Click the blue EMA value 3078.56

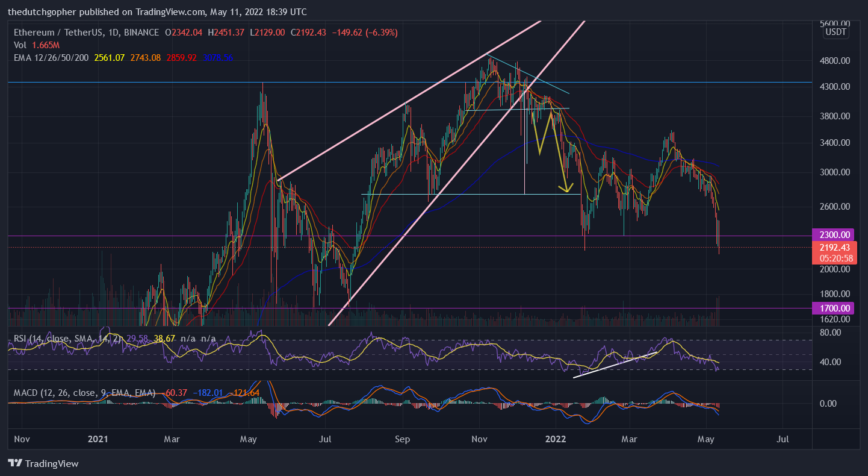[218, 57]
